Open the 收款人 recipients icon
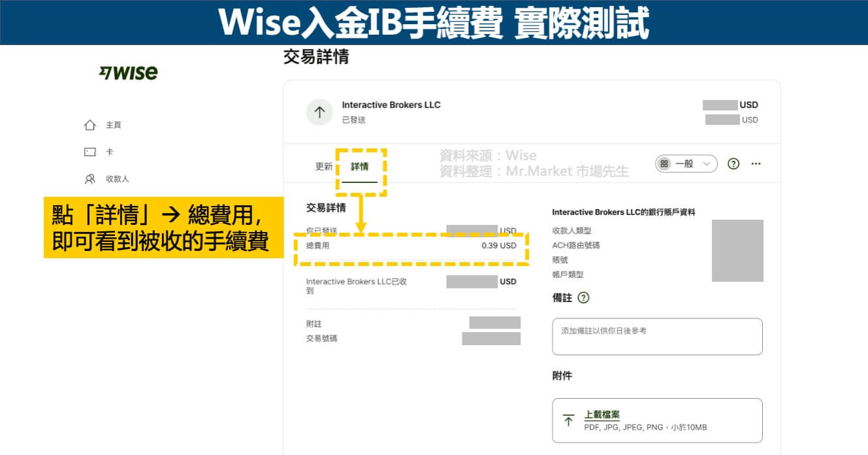Screen dimensions: 868x455 (90, 179)
